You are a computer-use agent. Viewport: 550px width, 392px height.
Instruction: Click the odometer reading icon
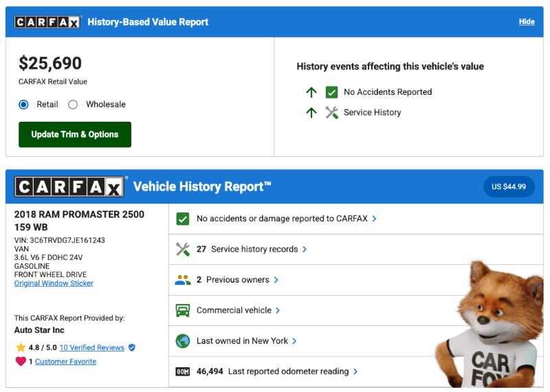(182, 371)
